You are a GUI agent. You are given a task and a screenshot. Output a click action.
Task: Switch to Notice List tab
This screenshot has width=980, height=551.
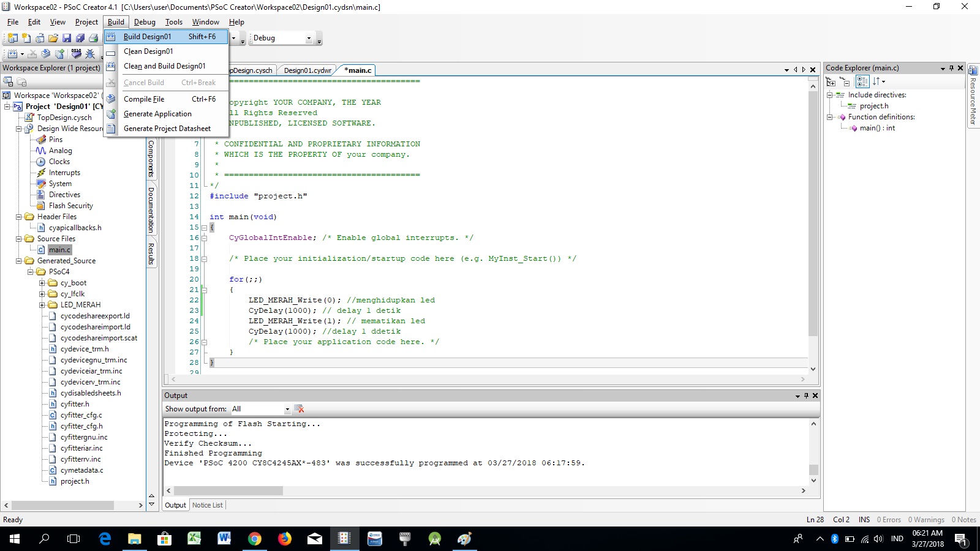pyautogui.click(x=208, y=505)
